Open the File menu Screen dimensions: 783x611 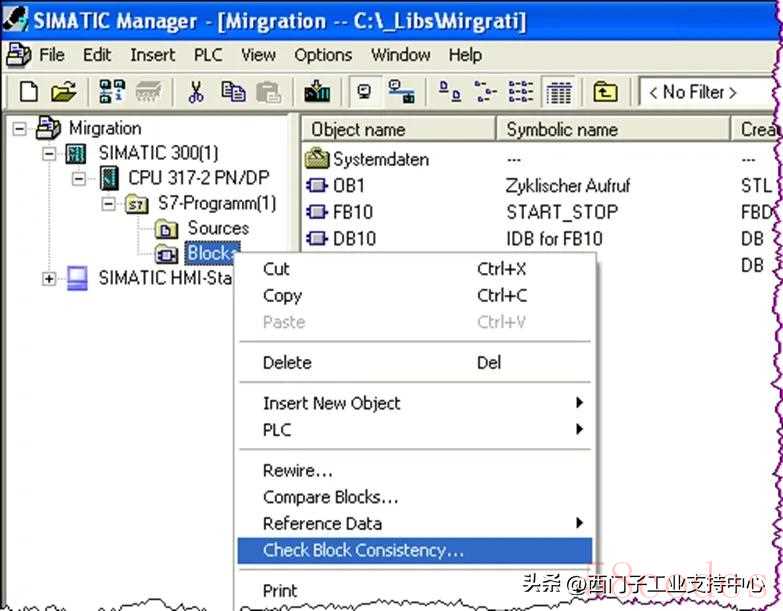tap(52, 55)
